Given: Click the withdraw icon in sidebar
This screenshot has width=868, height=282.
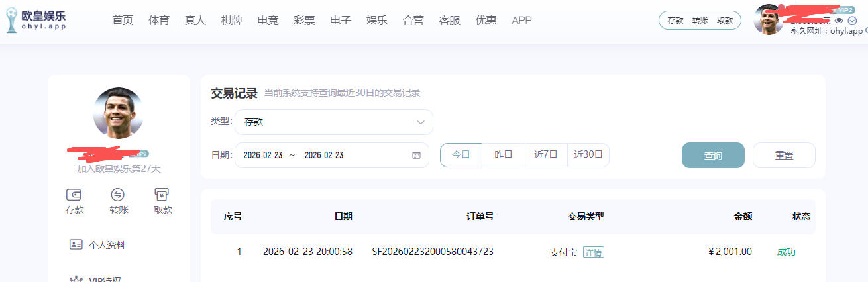Looking at the screenshot, I should (162, 195).
